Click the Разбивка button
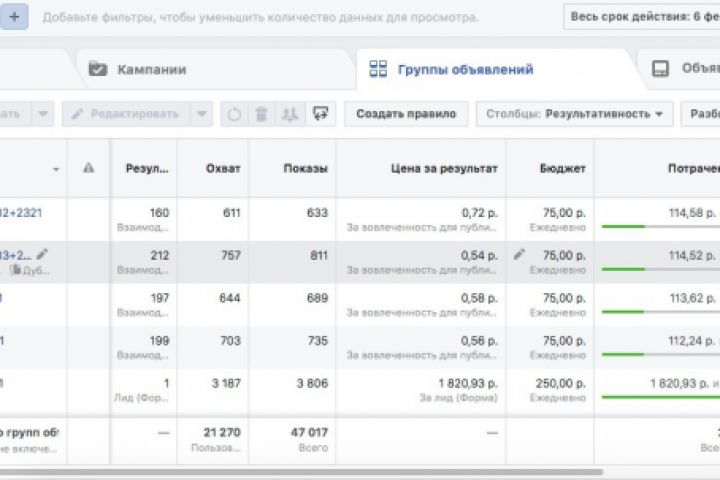This screenshot has height=480, width=720. (x=701, y=114)
